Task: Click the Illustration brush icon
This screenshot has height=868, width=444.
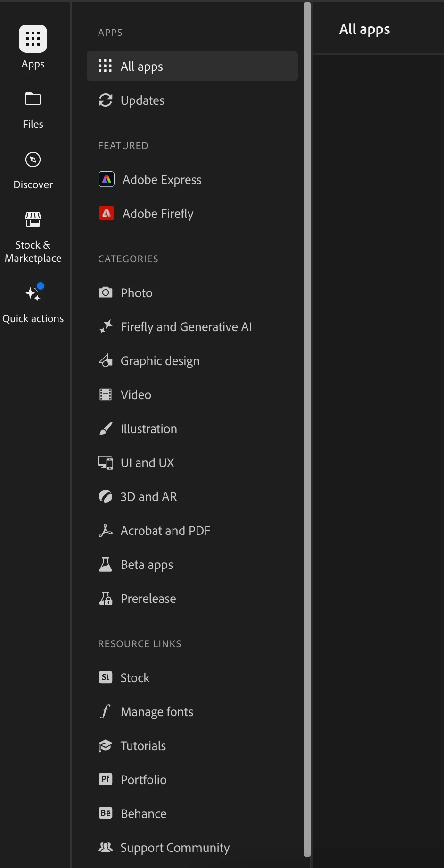Action: click(x=106, y=428)
